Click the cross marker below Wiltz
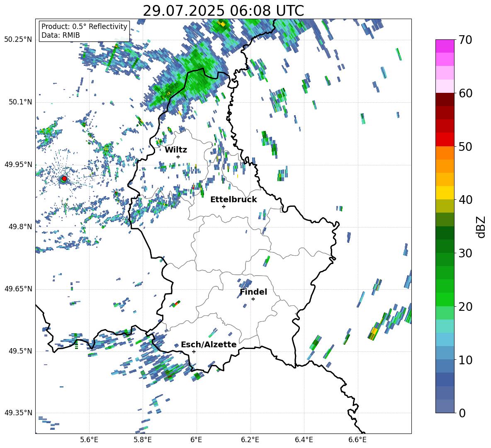This screenshot has height=448, width=491. [x=178, y=157]
